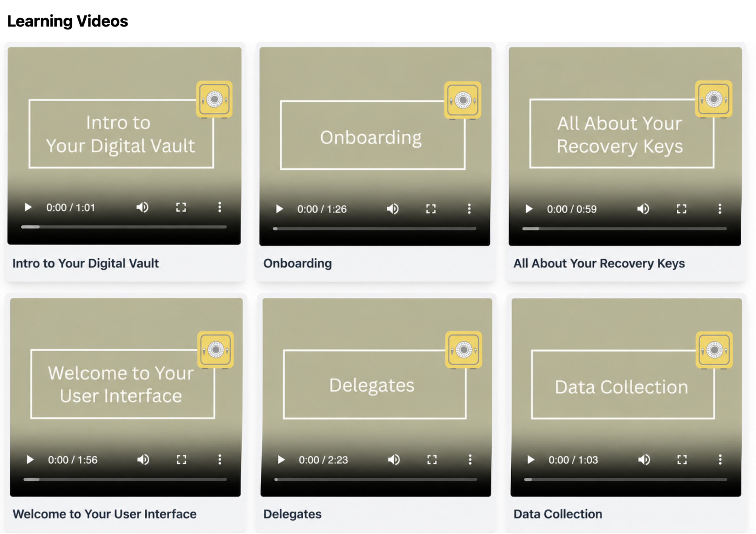Click the 'Welcome to Your User Interface' caption
Image resolution: width=756 pixels, height=534 pixels.
[105, 514]
